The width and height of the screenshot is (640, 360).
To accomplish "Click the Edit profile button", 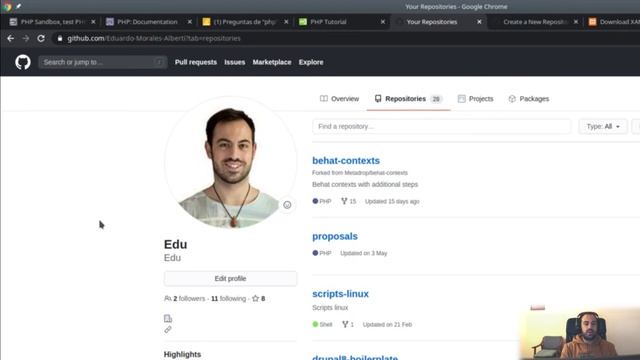I will pyautogui.click(x=230, y=278).
